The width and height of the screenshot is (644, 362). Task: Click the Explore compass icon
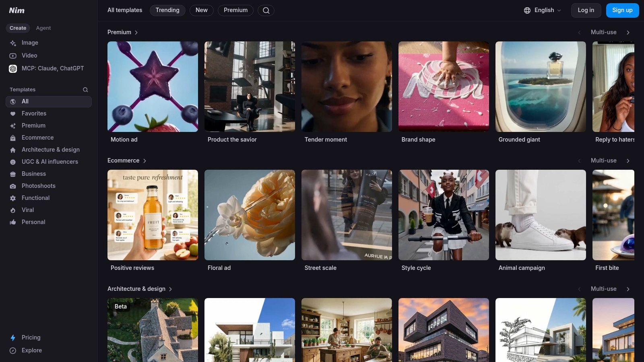(13, 351)
